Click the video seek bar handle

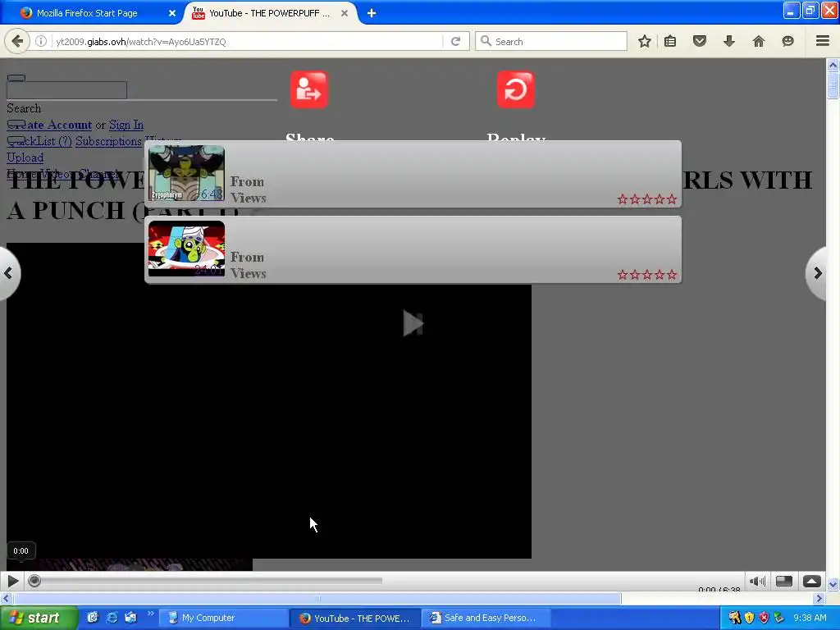point(34,581)
